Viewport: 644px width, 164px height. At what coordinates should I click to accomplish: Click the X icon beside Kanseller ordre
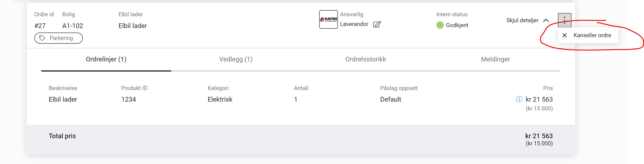pyautogui.click(x=565, y=35)
